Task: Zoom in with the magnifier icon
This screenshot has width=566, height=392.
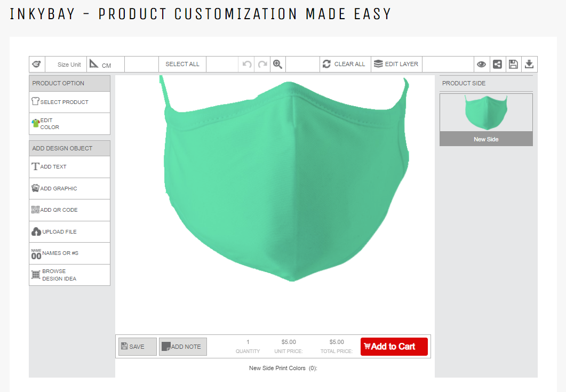Action: coord(277,64)
